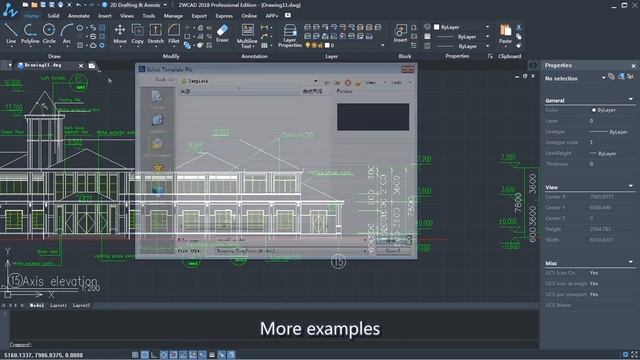
Task: Click the Undo arrow in quick access toolbar
Action: click(x=78, y=5)
